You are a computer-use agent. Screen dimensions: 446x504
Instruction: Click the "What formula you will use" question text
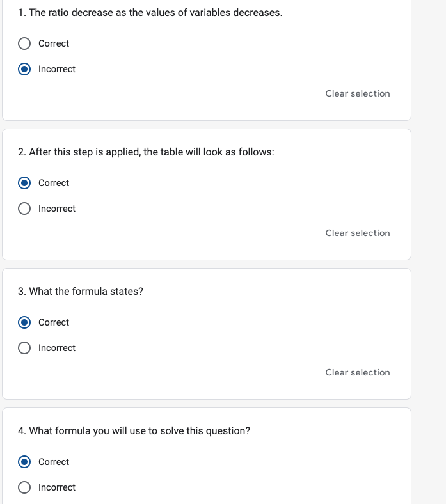(x=134, y=431)
